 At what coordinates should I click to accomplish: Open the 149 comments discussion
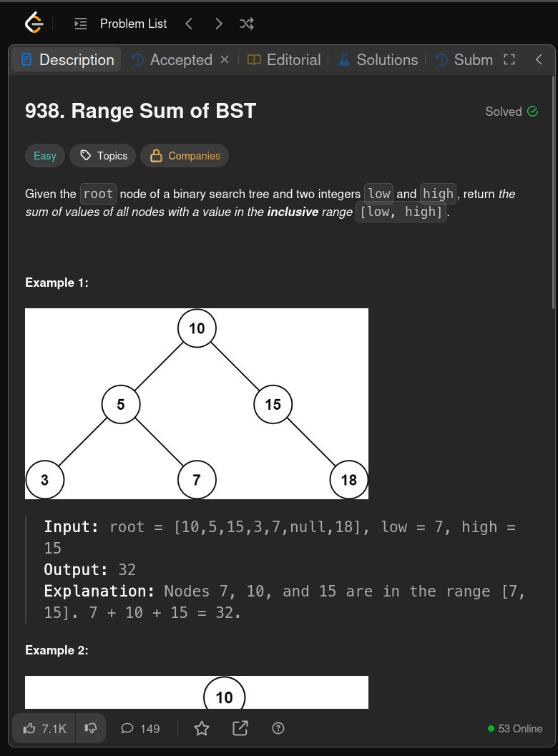[x=140, y=729]
